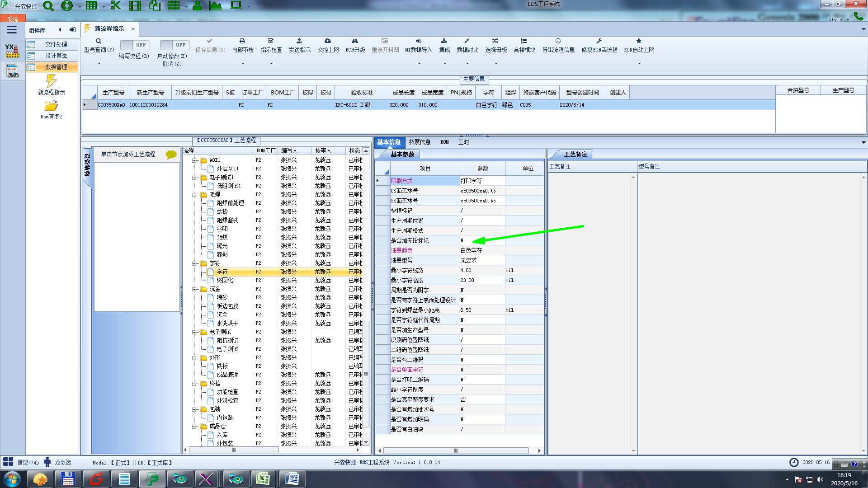Collapse the 沉金 tree folder
Screen dimensions: 868x488
194,289
